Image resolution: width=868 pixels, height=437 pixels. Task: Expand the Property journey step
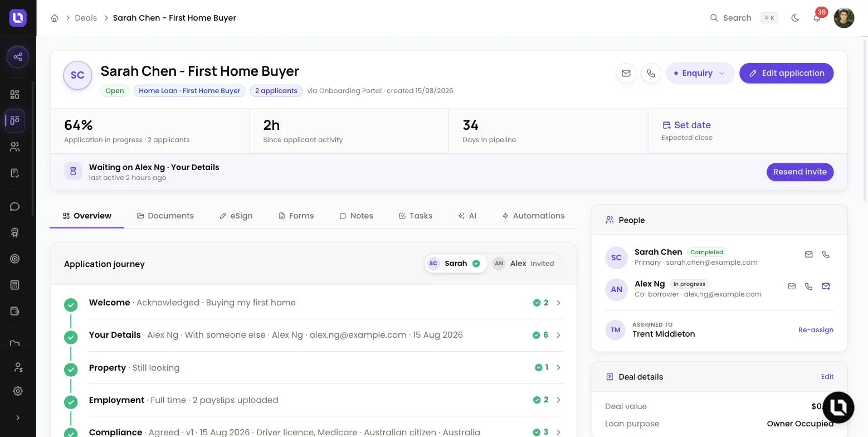tap(326, 368)
